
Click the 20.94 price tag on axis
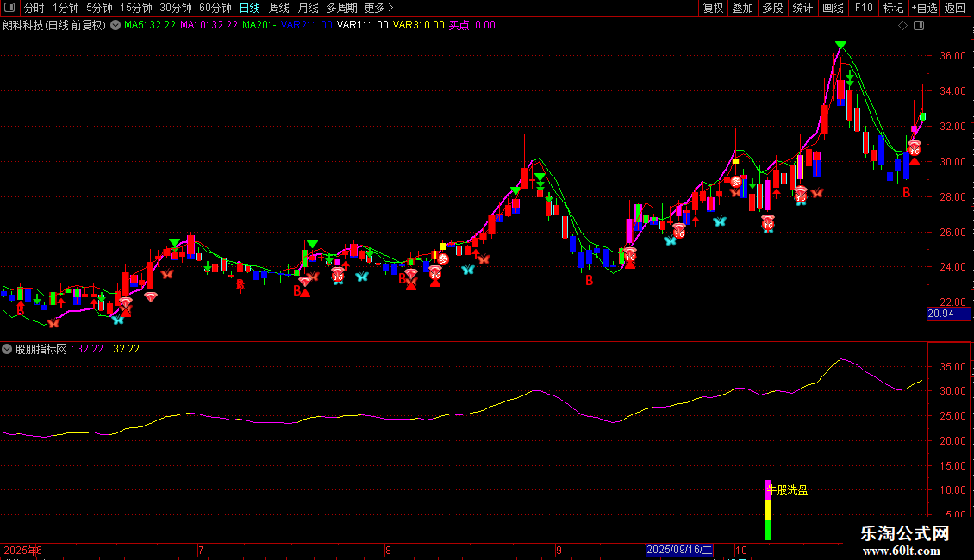(940, 314)
